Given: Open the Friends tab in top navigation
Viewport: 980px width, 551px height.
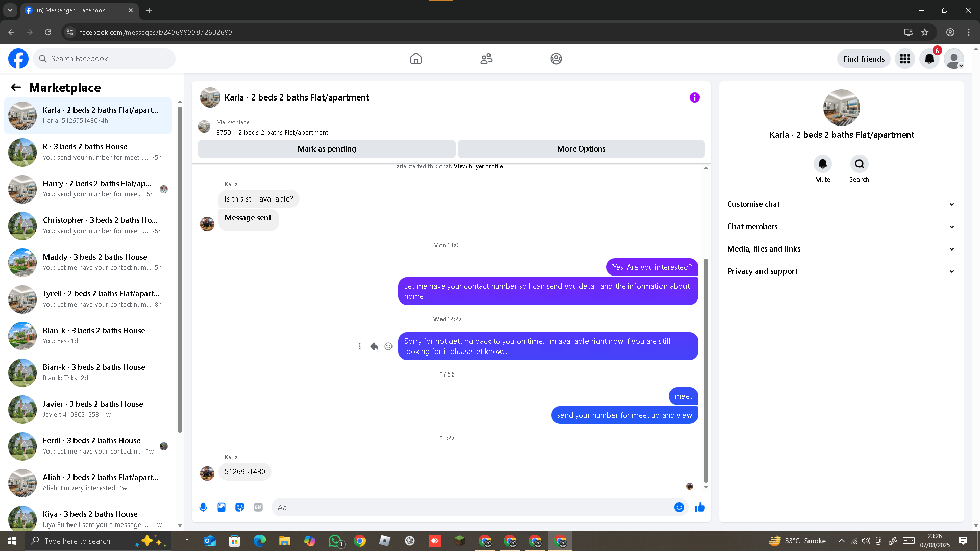Looking at the screenshot, I should (x=486, y=59).
